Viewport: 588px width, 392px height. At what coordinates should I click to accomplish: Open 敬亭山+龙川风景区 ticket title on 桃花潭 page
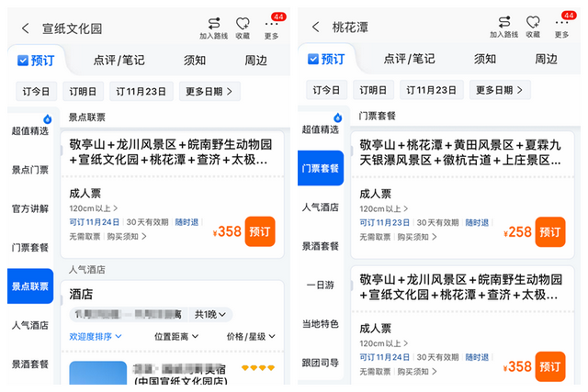pos(460,287)
